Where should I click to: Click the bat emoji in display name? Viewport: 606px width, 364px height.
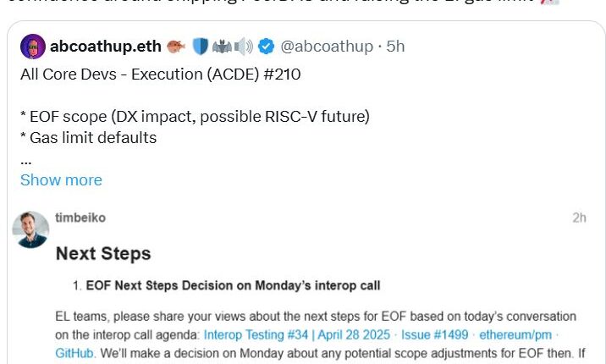[220, 47]
